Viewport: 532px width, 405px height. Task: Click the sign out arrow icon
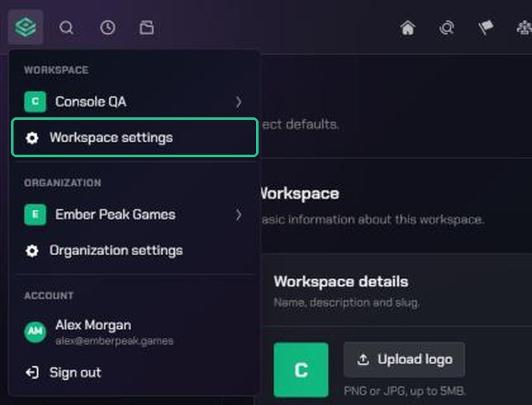click(x=32, y=373)
